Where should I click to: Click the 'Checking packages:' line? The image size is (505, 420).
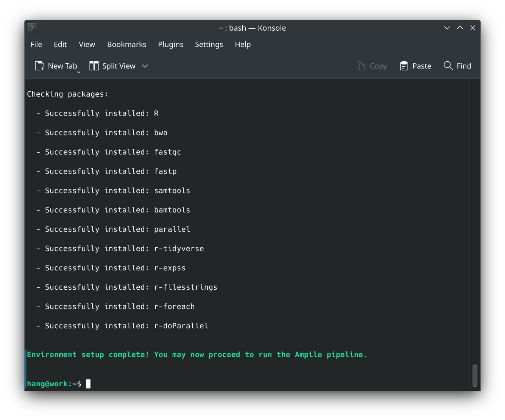click(67, 94)
